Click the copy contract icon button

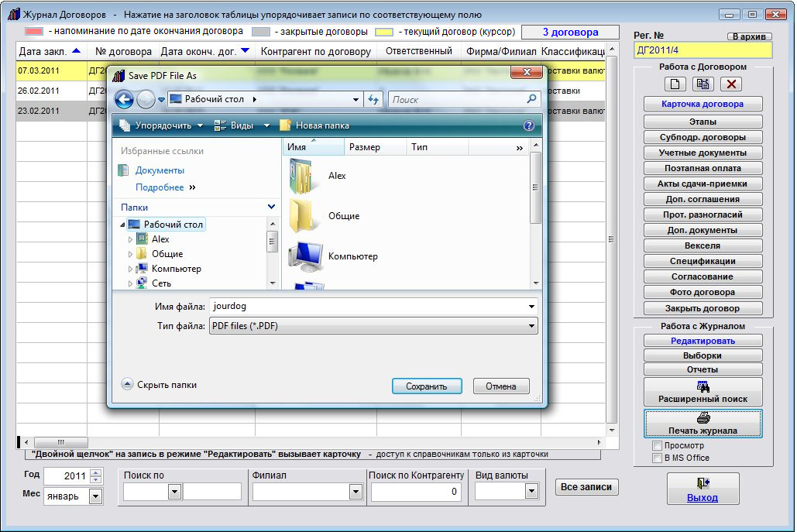(x=703, y=84)
